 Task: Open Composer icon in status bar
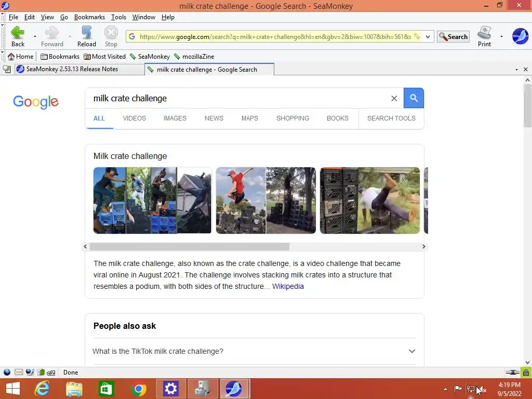pyautogui.click(x=30, y=372)
